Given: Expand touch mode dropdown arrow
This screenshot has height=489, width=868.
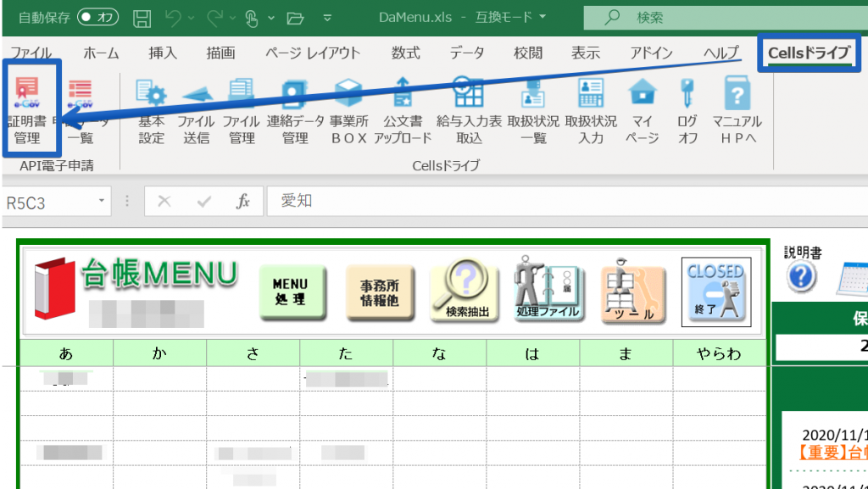Looking at the screenshot, I should [x=271, y=19].
